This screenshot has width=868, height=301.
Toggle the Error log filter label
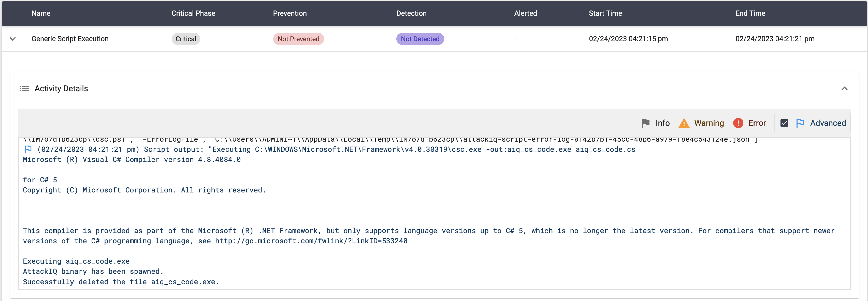click(x=757, y=123)
